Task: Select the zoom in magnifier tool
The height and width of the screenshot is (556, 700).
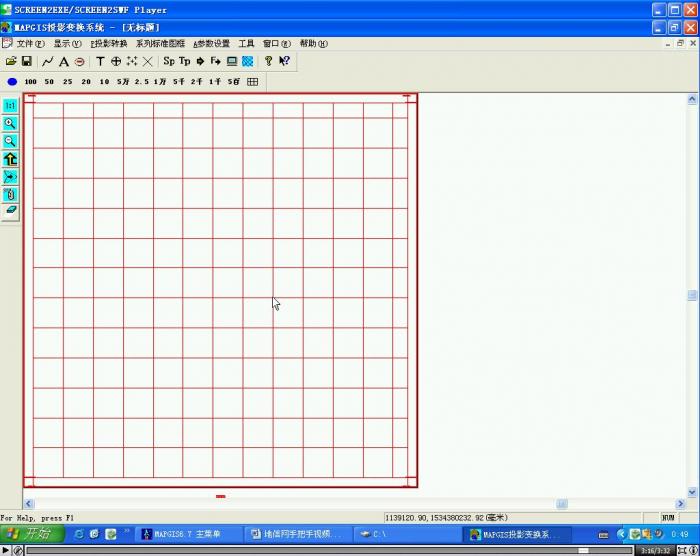Action: [x=10, y=123]
